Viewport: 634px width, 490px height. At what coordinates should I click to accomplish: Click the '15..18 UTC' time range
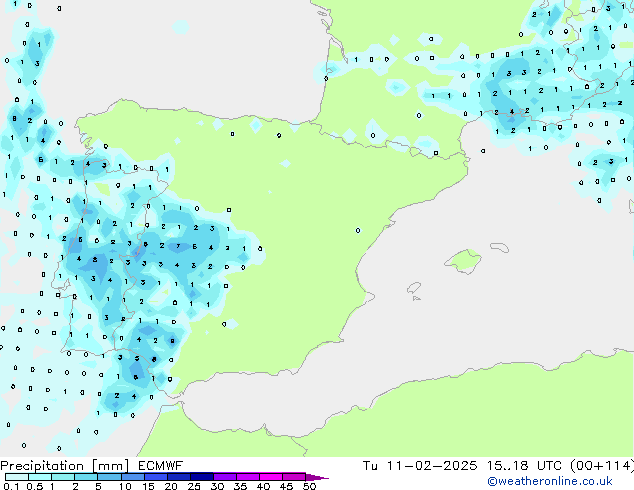(524, 466)
